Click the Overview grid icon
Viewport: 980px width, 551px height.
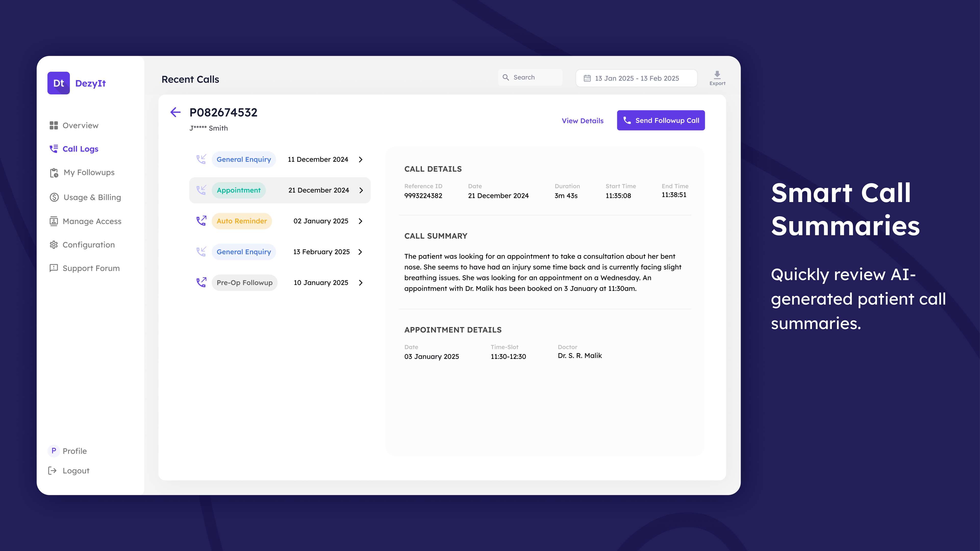[x=54, y=125]
